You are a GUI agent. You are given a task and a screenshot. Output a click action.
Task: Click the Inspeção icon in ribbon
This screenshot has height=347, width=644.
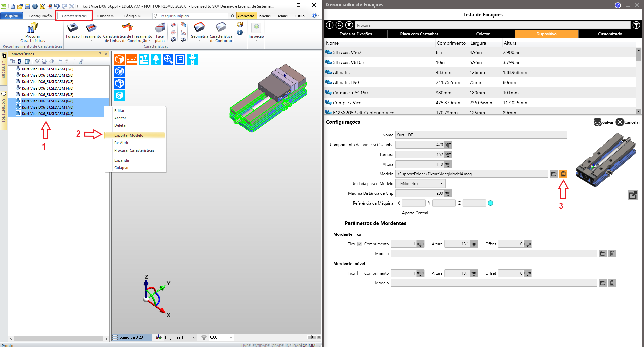(256, 27)
